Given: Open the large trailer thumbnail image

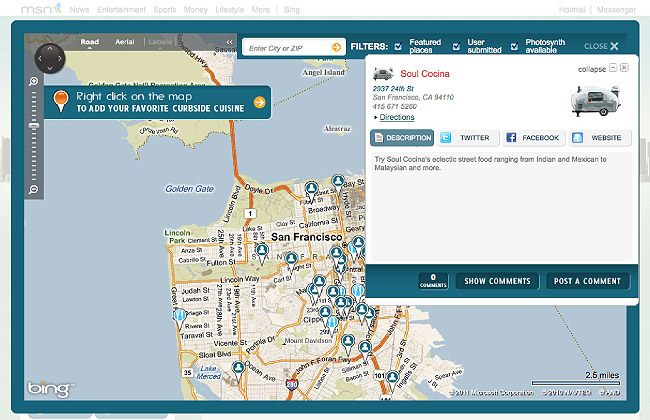Looking at the screenshot, I should [x=596, y=101].
